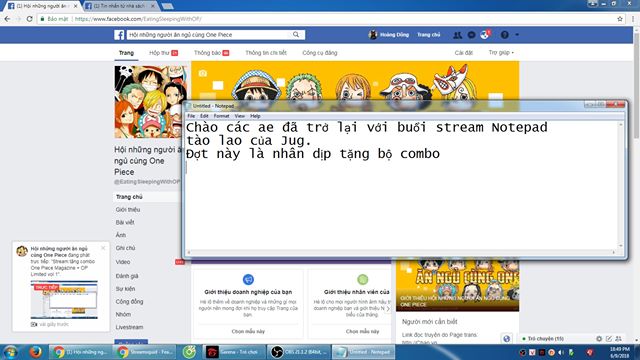
Task: Open Ảnh in page sidebar
Action: 120,235
